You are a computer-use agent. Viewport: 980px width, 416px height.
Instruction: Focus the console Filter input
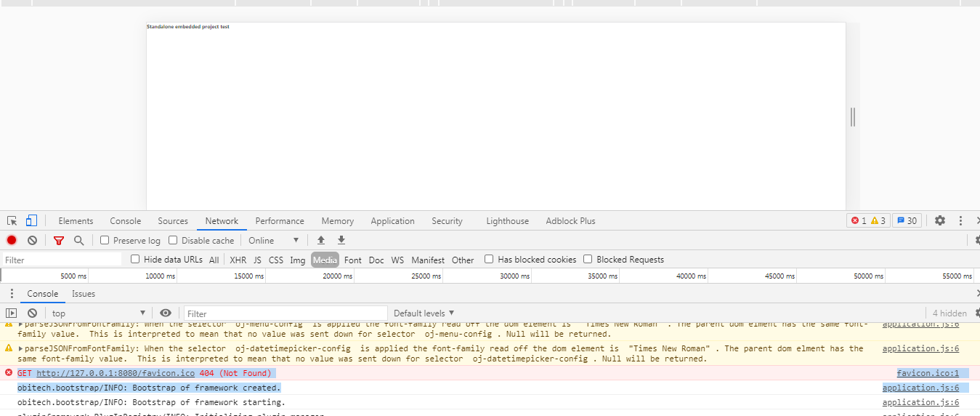click(x=285, y=313)
